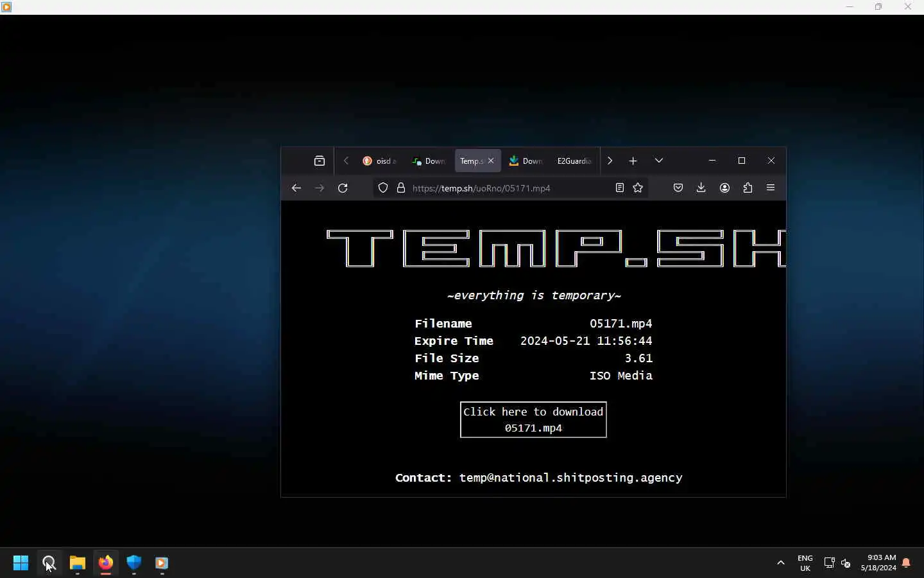Click the Filename label
The width and height of the screenshot is (924, 578).
tap(443, 324)
